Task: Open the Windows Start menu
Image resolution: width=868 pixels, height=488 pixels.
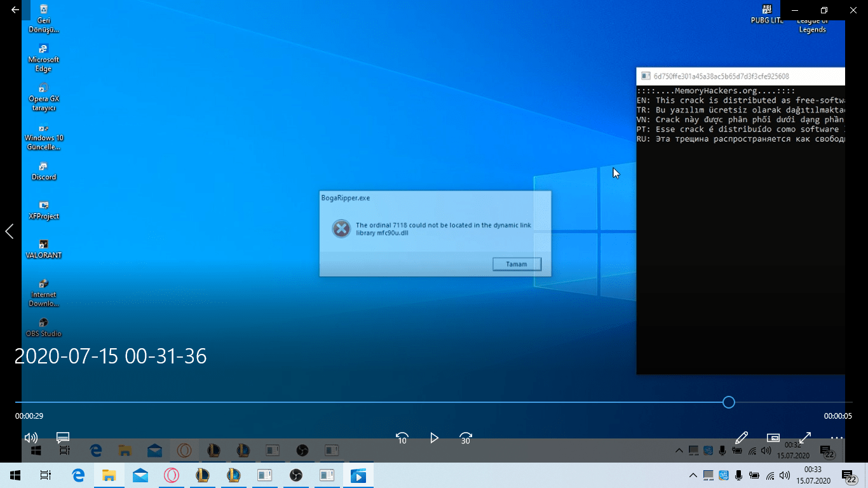Action: [x=15, y=475]
